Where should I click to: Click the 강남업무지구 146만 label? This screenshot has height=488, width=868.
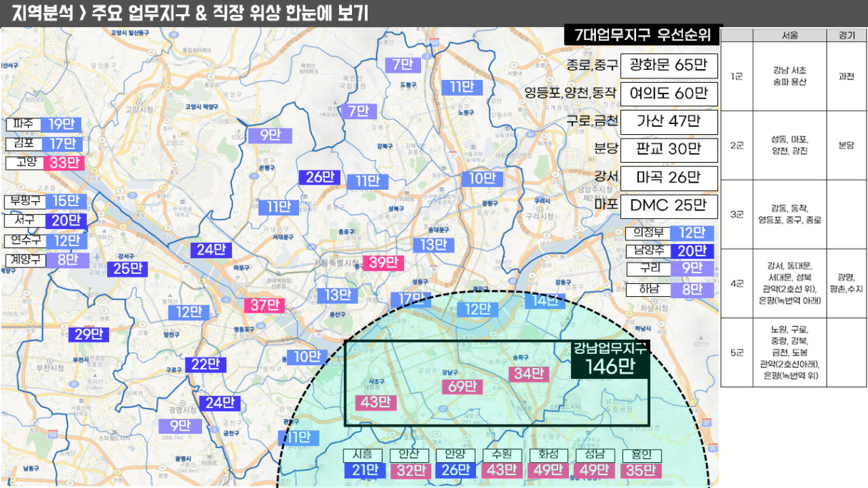610,359
